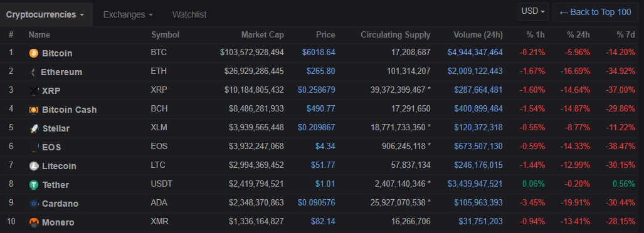Open the USD currency selector

tap(533, 11)
